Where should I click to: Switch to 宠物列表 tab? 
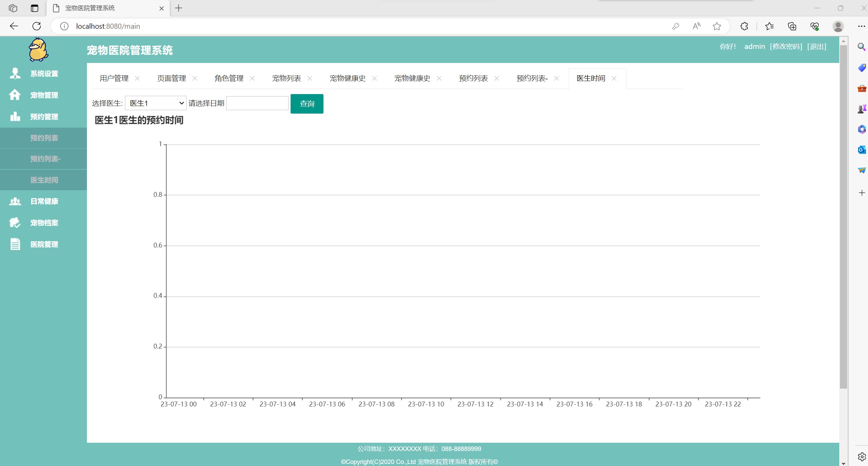[x=286, y=78]
